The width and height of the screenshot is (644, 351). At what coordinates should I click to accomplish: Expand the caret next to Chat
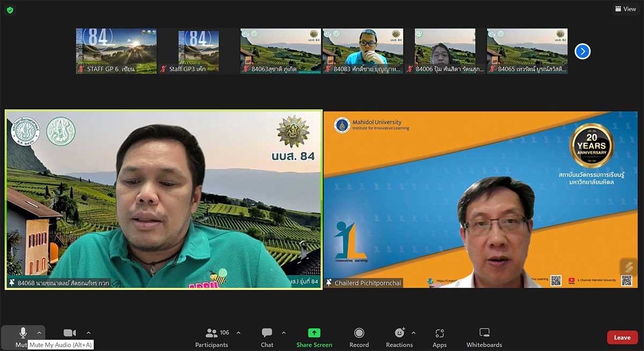click(283, 333)
